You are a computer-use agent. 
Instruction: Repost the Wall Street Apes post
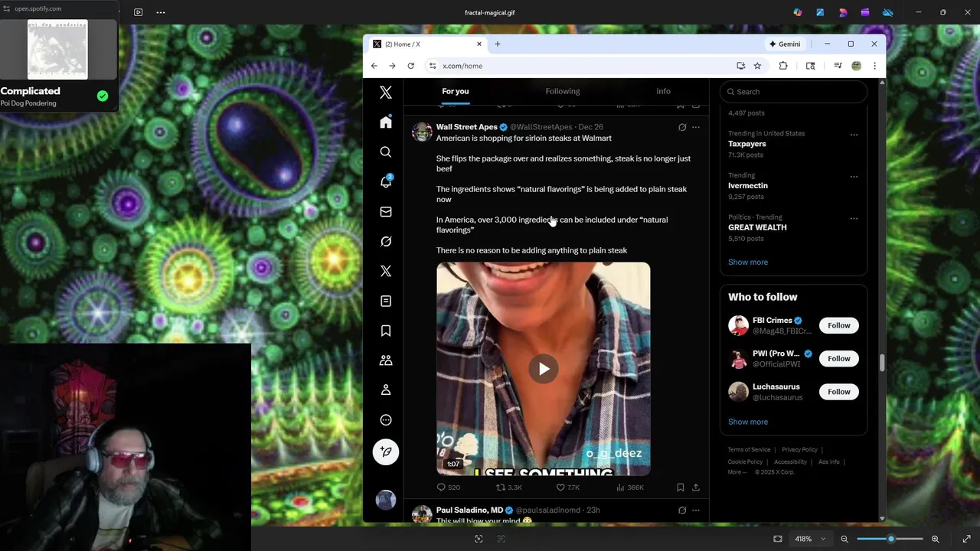(508, 487)
